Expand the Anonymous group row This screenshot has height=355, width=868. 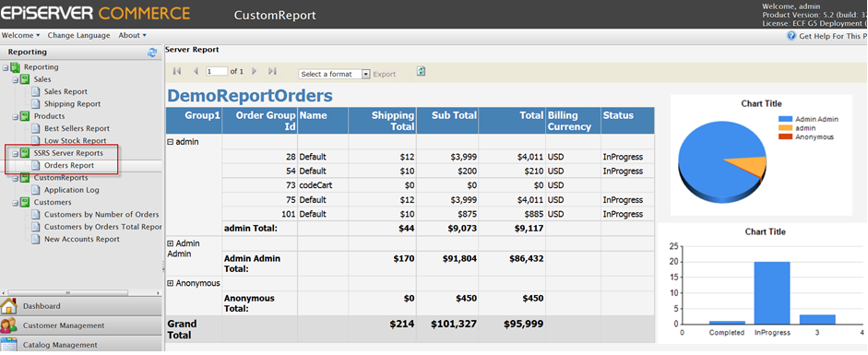click(x=171, y=284)
